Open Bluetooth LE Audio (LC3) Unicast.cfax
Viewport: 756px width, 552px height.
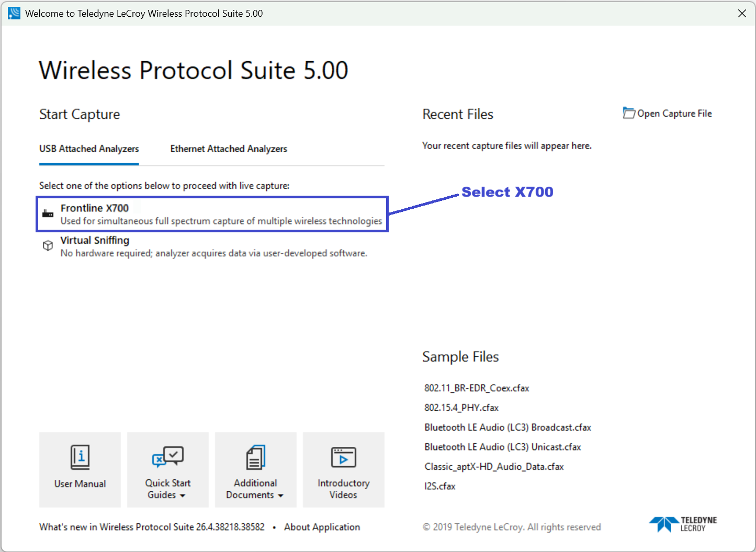tap(503, 447)
